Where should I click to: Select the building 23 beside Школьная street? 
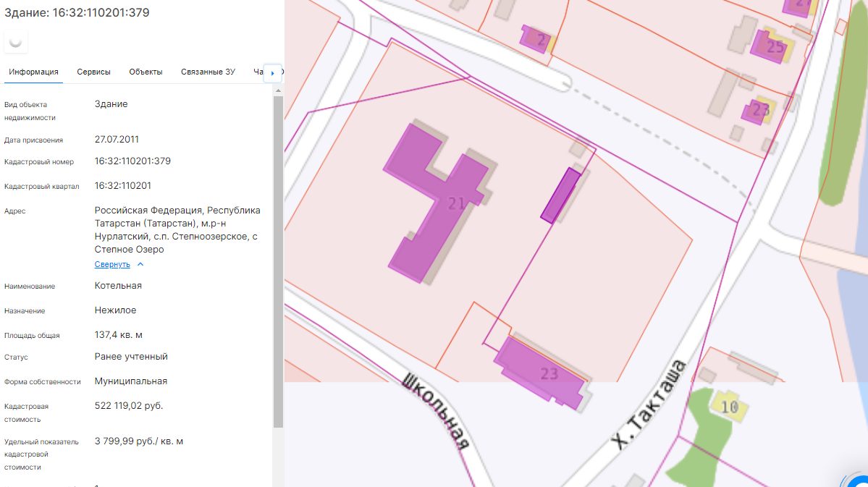(539, 373)
